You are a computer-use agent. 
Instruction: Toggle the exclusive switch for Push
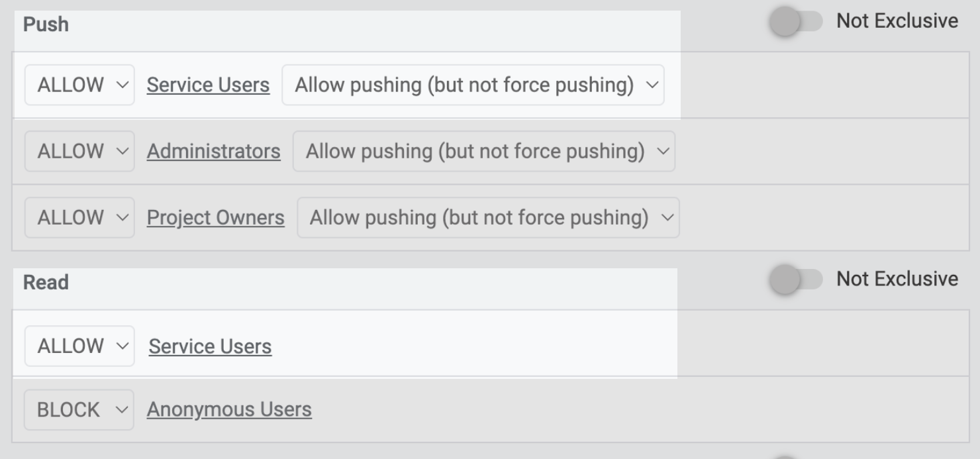tap(795, 22)
